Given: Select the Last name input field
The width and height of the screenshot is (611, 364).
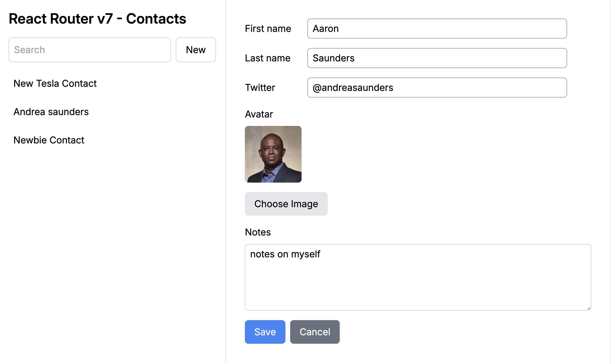Looking at the screenshot, I should click(437, 58).
